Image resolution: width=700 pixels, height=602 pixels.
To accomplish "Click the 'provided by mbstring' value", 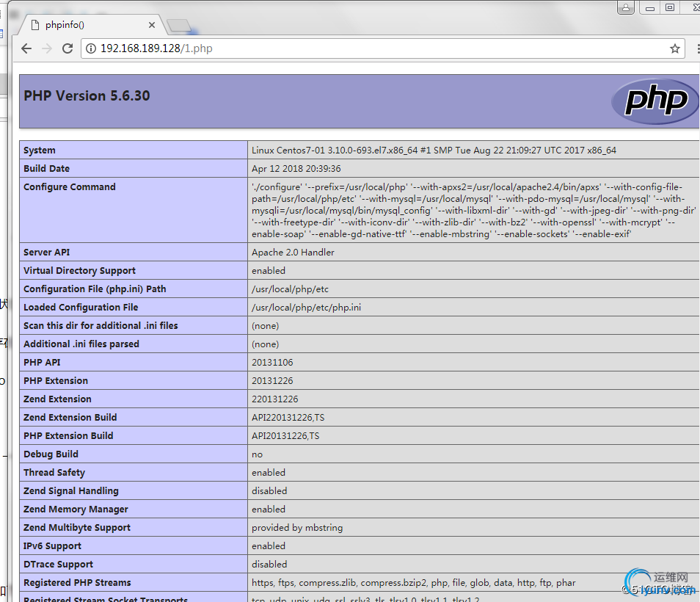I will 297,528.
